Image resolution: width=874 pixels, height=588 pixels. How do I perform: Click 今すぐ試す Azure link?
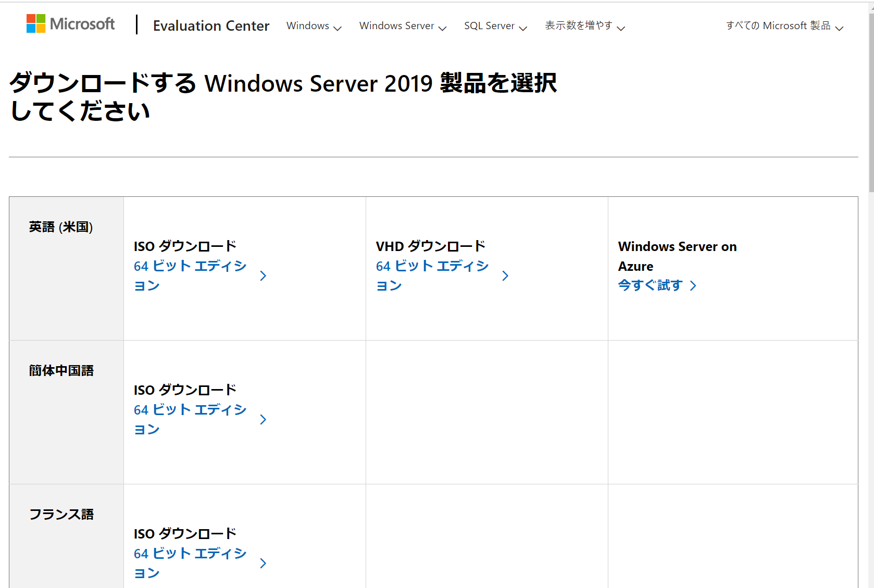pyautogui.click(x=650, y=285)
